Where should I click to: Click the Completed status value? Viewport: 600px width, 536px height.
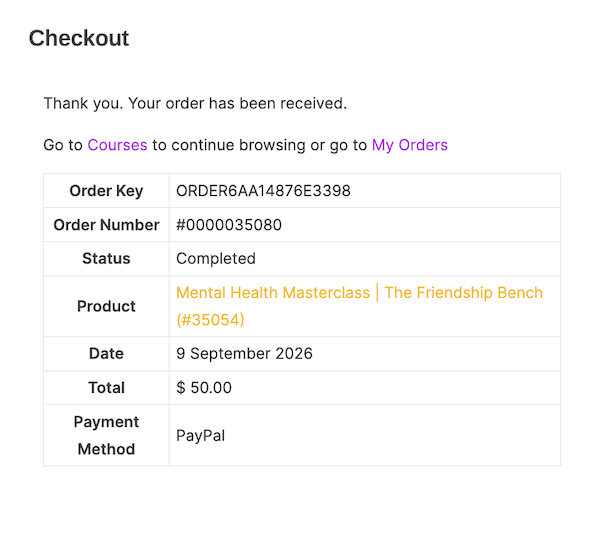click(216, 259)
